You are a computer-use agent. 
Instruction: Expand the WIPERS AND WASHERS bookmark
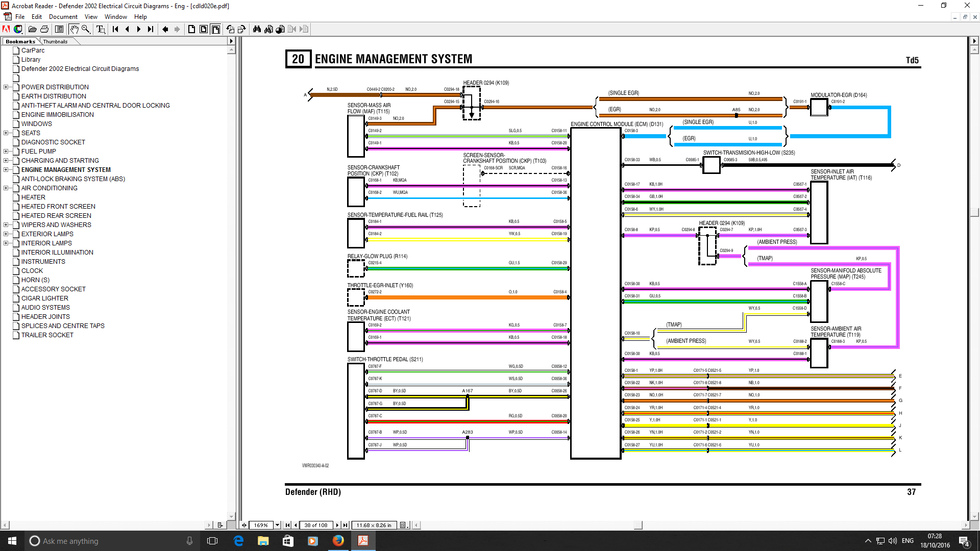(x=6, y=225)
